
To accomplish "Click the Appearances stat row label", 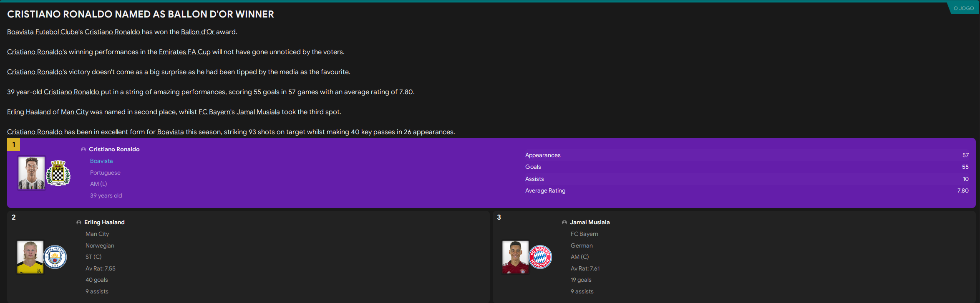I will click(543, 155).
